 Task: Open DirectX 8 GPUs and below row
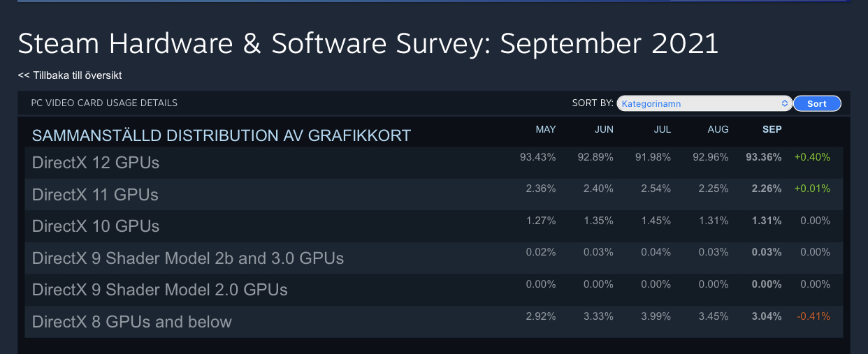(132, 322)
